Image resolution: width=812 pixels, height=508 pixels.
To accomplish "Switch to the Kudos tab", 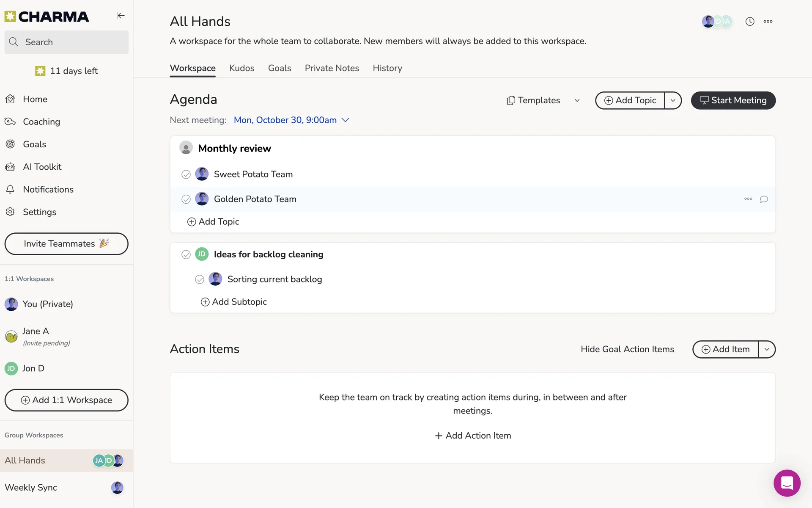I will (x=241, y=68).
